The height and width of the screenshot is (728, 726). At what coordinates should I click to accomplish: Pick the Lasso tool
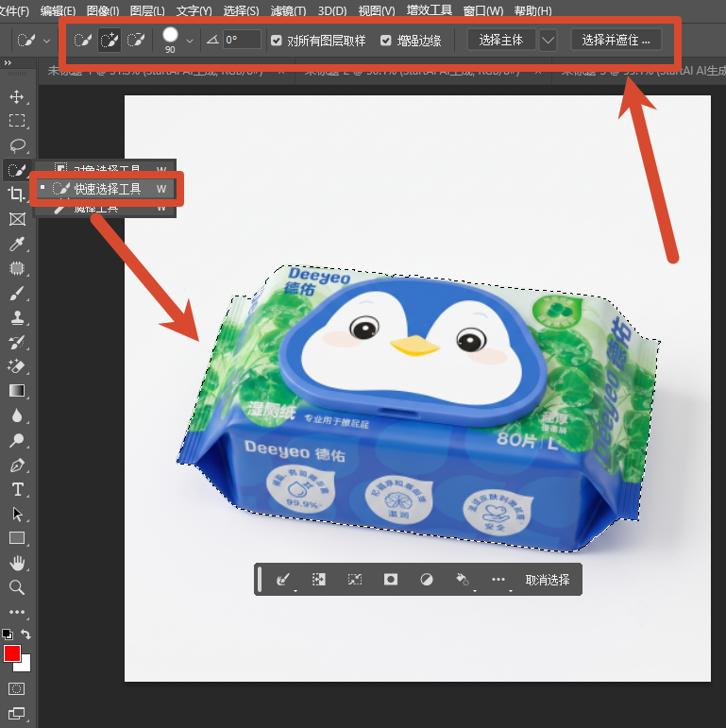coord(17,145)
